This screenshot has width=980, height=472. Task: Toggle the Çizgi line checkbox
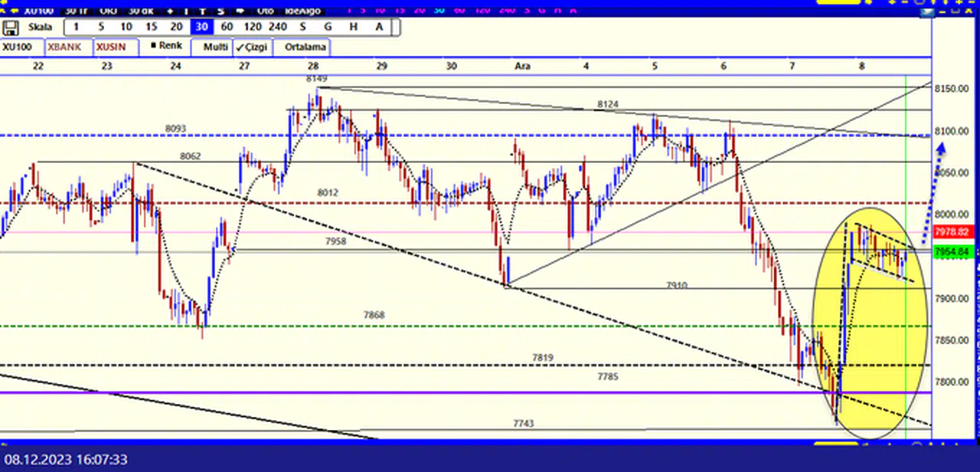tap(253, 47)
